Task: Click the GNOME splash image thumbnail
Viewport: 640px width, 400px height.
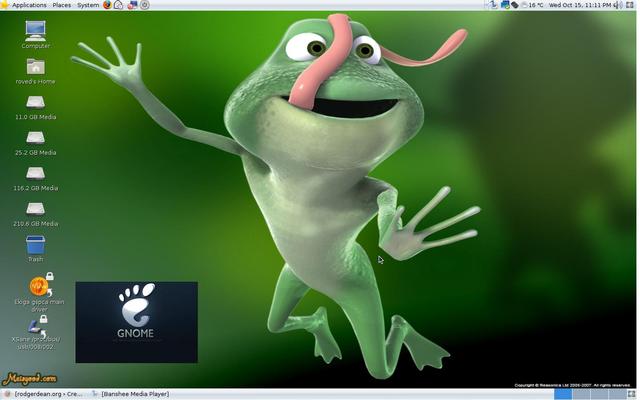Action: pyautogui.click(x=136, y=322)
